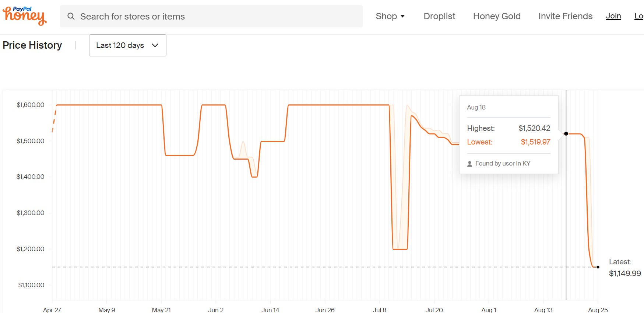The height and width of the screenshot is (313, 644).
Task: Click the Latest $1,149.99 price label
Action: click(624, 268)
